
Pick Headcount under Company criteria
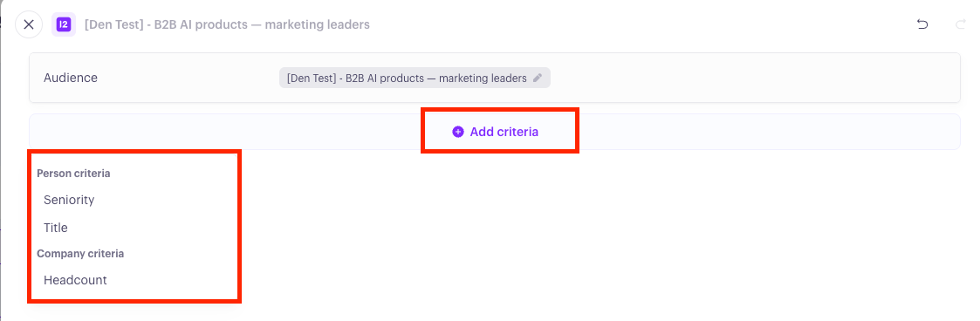(75, 280)
